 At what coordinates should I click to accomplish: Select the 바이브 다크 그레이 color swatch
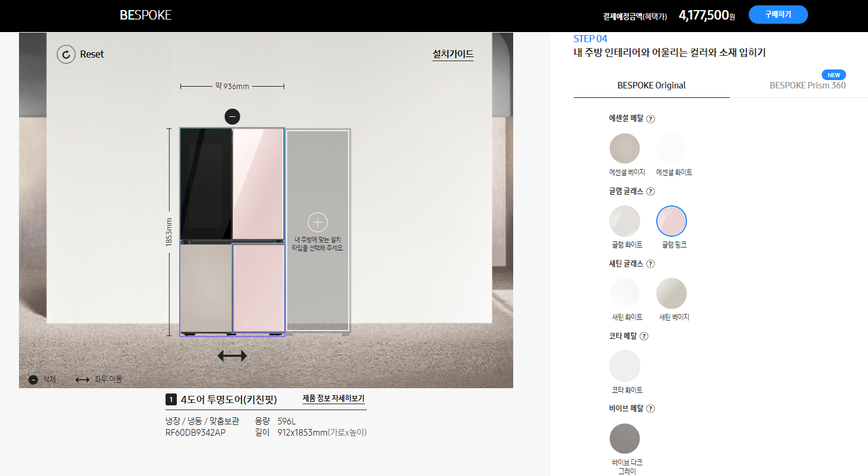pos(625,439)
